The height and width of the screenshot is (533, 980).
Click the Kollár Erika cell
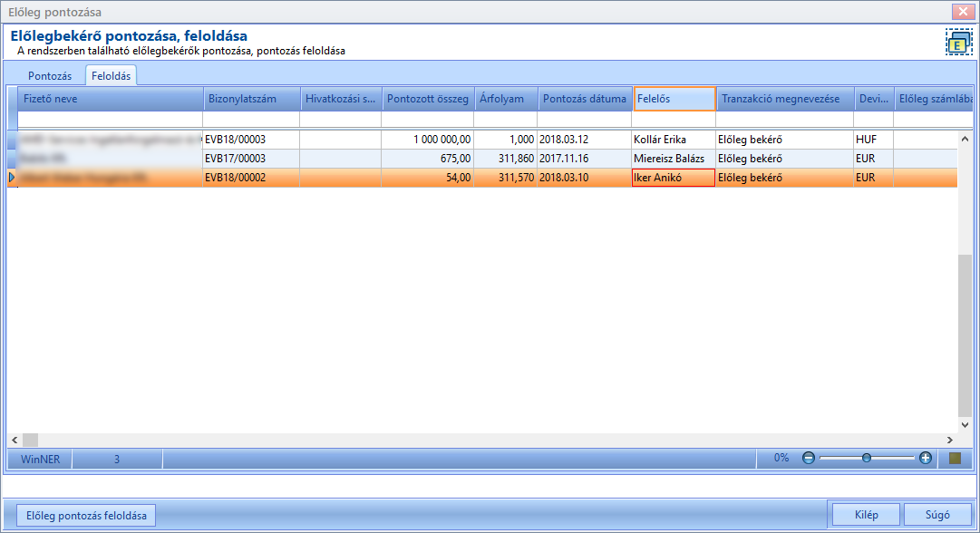[674, 140]
